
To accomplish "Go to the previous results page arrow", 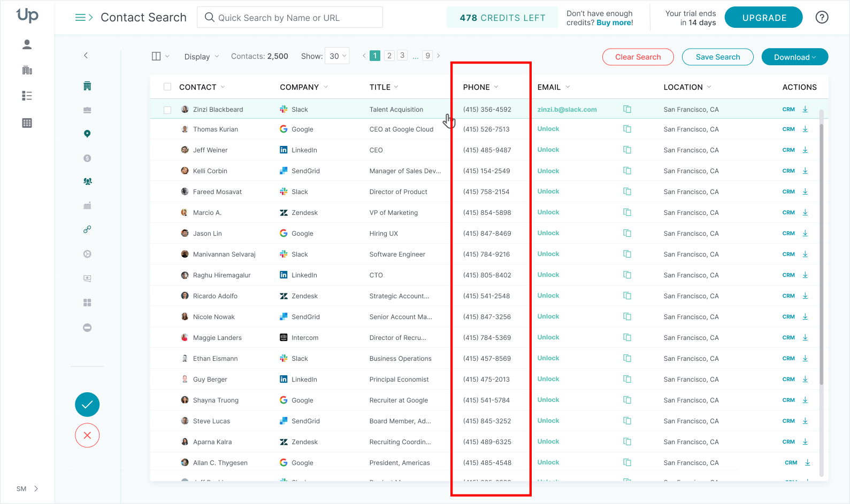I will tap(364, 56).
